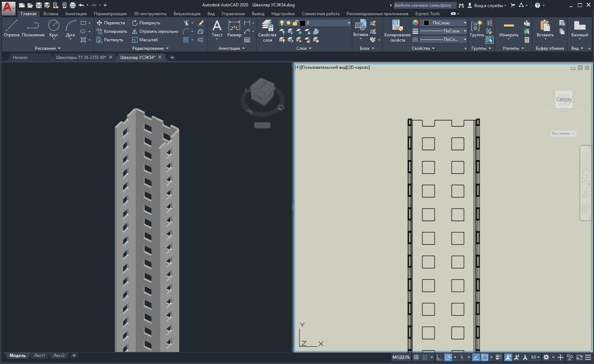Click the Измерить measure tool
Viewport: 594px width, 364px height.
509,28
